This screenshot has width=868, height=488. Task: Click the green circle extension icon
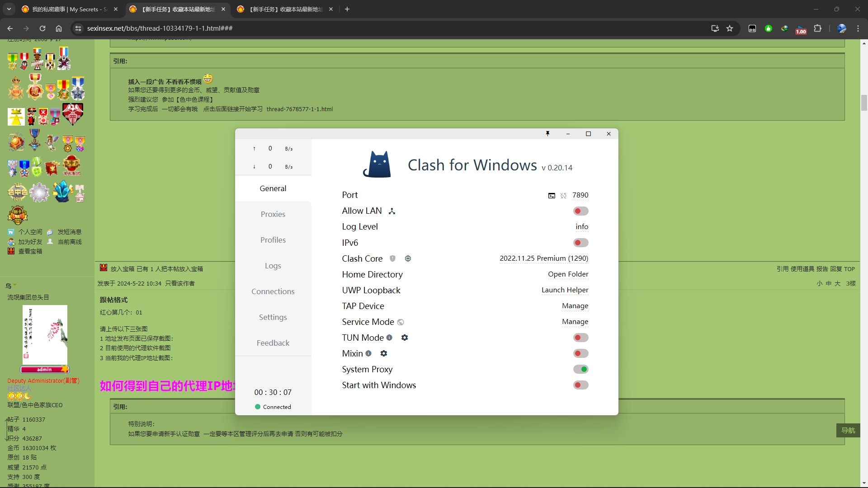[769, 28]
